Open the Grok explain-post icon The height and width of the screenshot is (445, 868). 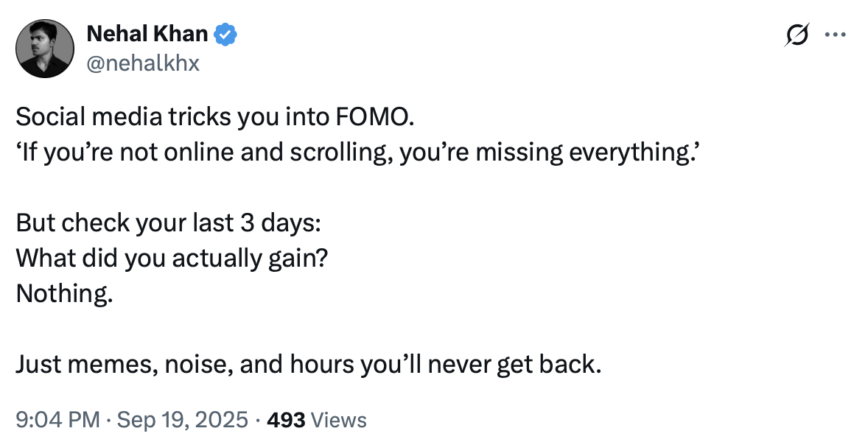[798, 35]
